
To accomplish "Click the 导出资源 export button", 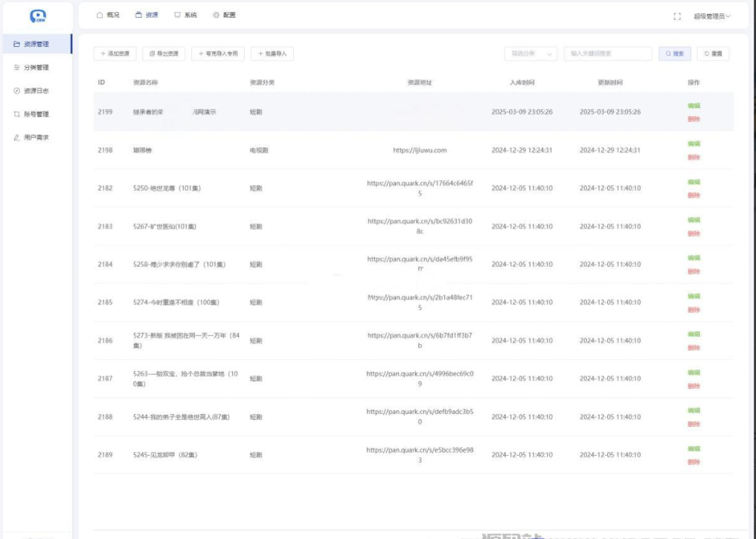I will tap(164, 54).
